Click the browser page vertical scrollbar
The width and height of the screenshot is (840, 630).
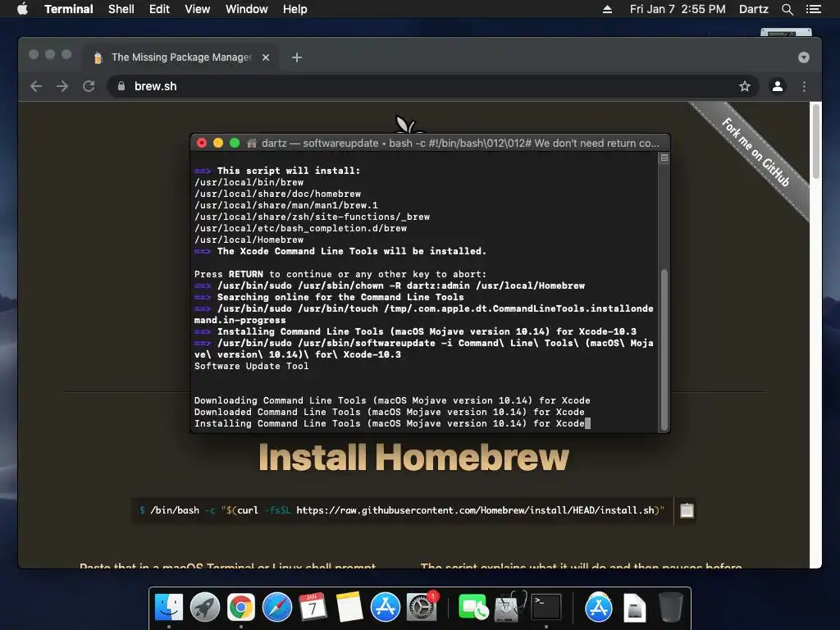click(x=815, y=141)
